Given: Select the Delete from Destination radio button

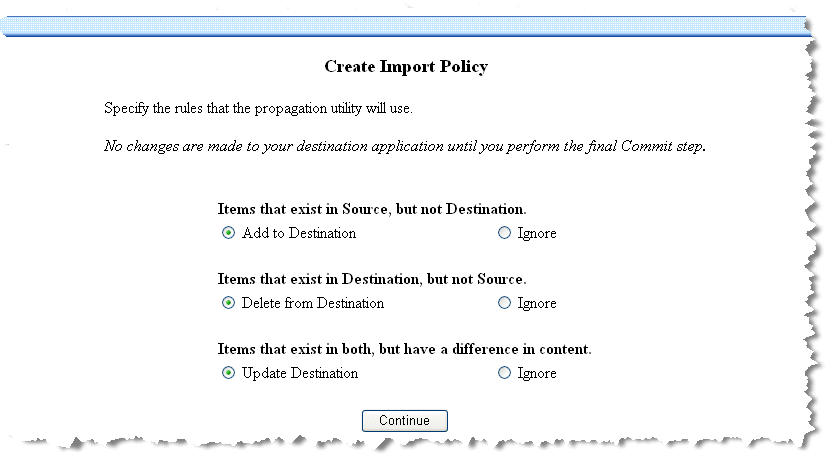Looking at the screenshot, I should pyautogui.click(x=228, y=303).
